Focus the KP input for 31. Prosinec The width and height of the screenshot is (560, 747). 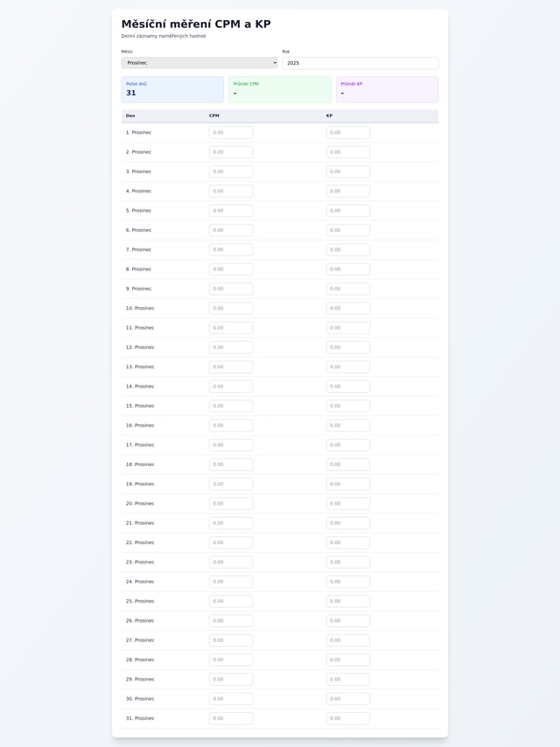click(348, 718)
